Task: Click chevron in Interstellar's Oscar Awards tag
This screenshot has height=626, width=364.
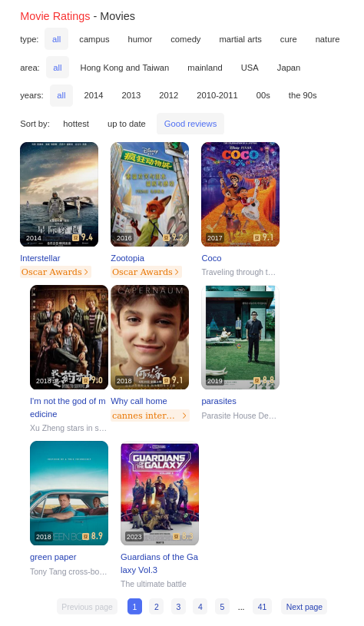Action: (86, 272)
